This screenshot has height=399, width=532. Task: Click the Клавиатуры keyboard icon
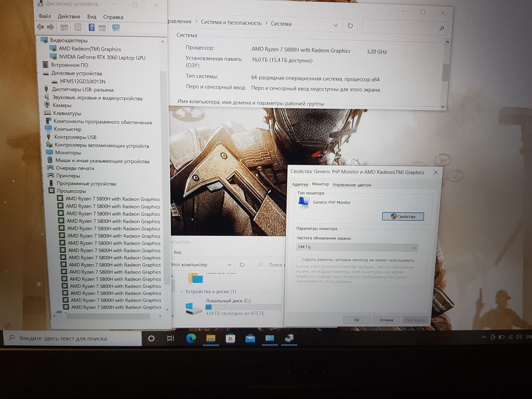coord(47,113)
